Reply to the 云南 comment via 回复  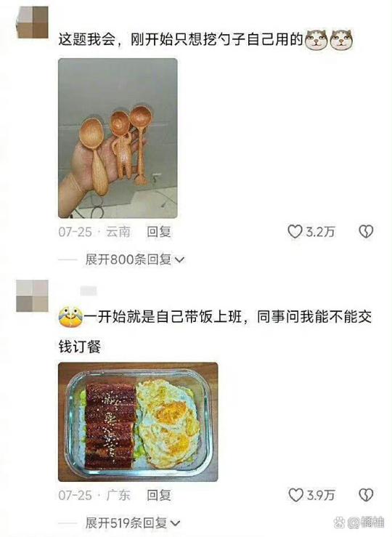tap(159, 232)
